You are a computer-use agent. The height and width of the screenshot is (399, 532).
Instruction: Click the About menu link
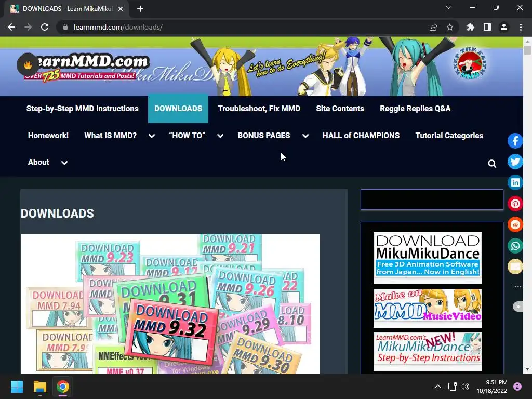tap(38, 162)
